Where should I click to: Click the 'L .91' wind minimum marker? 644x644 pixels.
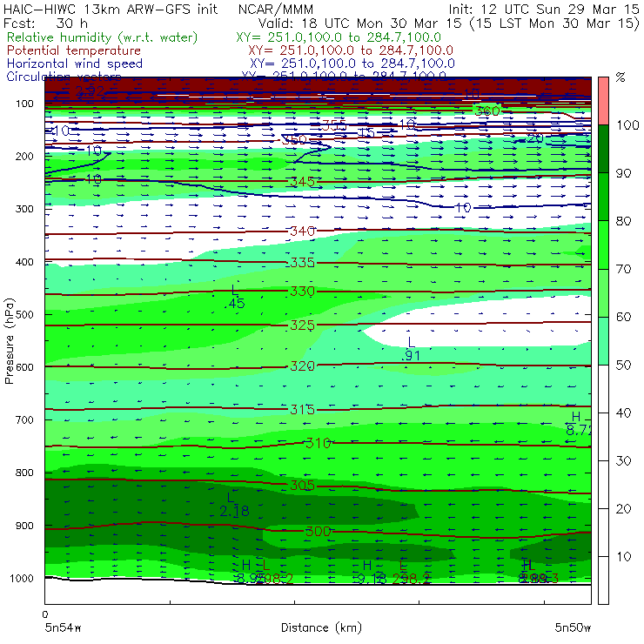tap(411, 349)
